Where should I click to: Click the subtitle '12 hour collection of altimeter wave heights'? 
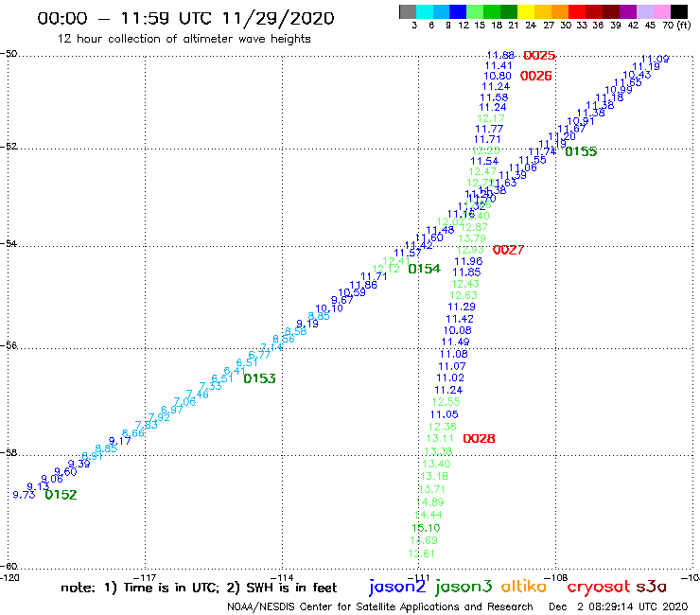pyautogui.click(x=184, y=39)
